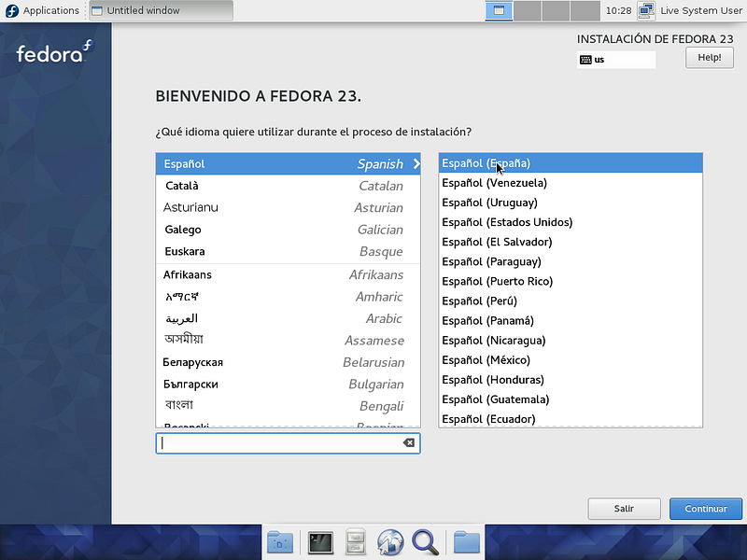
Task: Switch to the first workspace in the pager
Action: (499, 10)
